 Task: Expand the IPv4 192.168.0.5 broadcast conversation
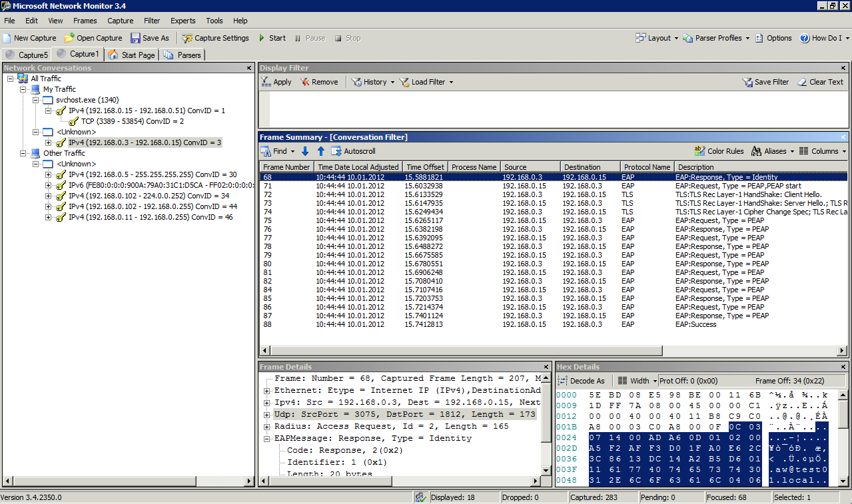(x=49, y=174)
